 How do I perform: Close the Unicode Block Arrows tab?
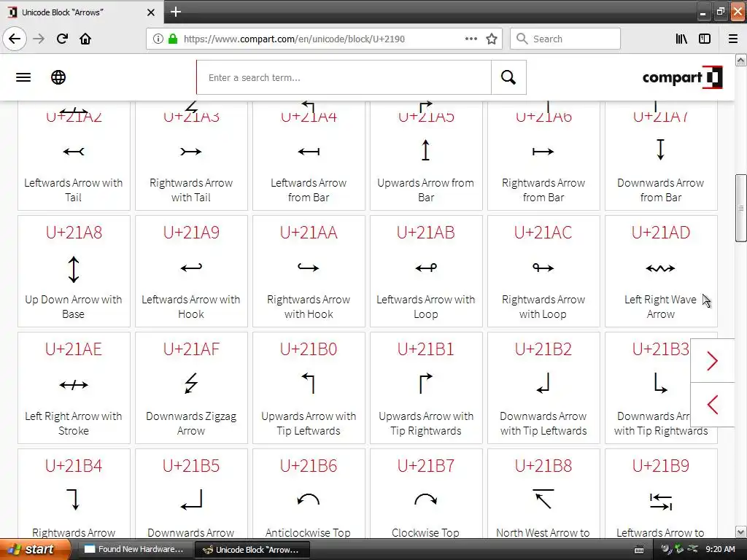[x=150, y=12]
